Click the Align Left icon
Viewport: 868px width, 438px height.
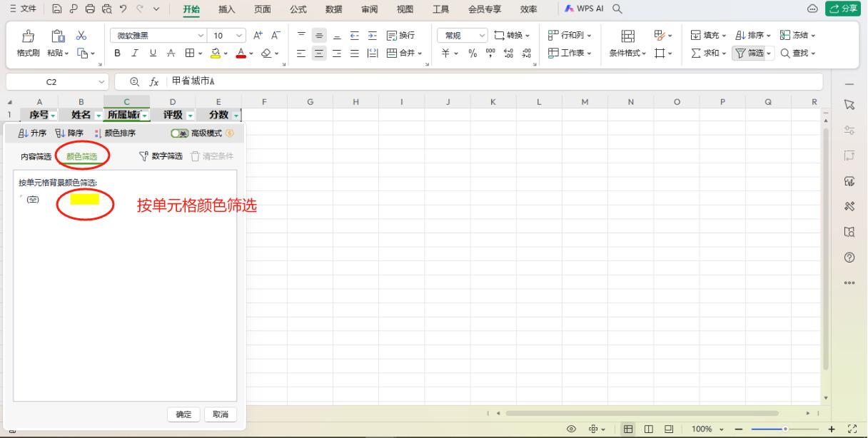[x=301, y=53]
